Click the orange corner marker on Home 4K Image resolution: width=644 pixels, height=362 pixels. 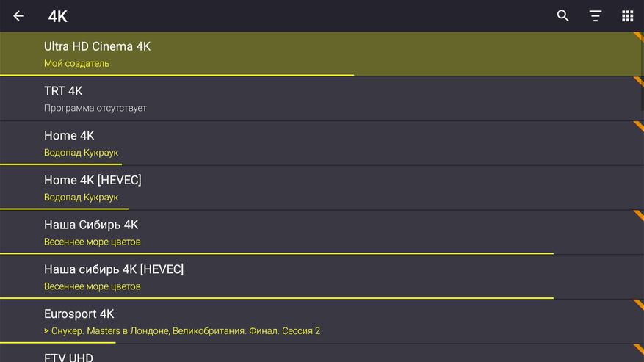(x=639, y=126)
